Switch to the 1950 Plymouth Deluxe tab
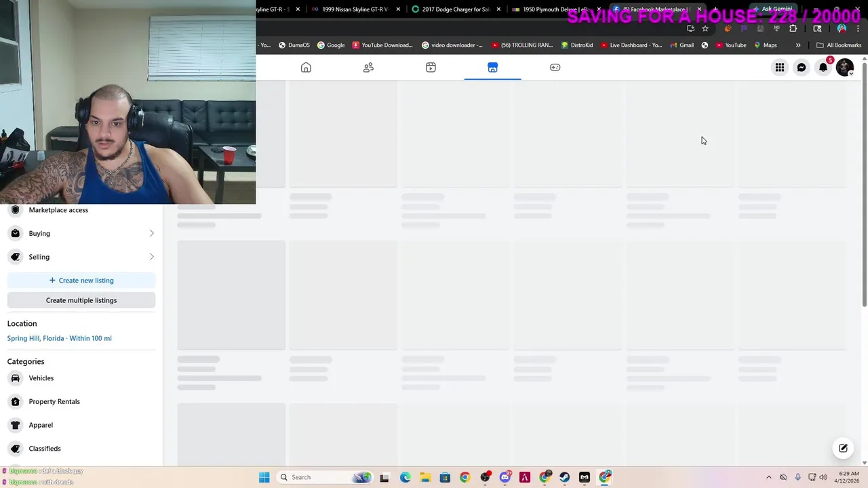Screen dimensions: 868x488 point(555,9)
